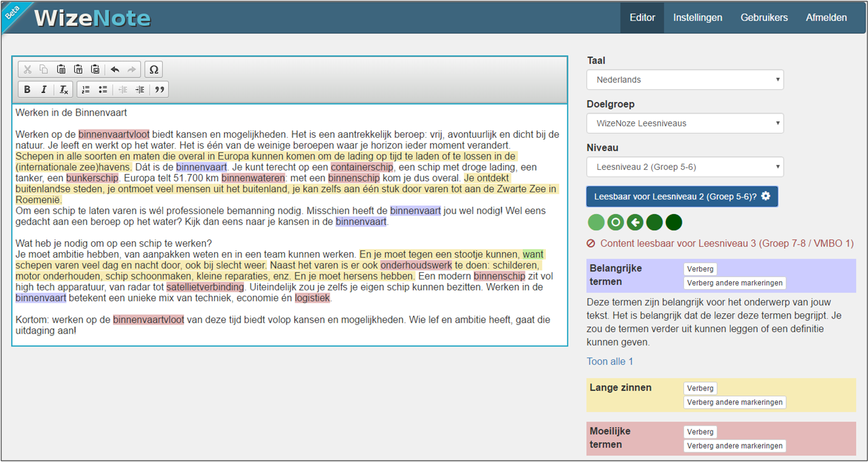Hide the Belangrijke termen markings with Verberg

coord(700,269)
